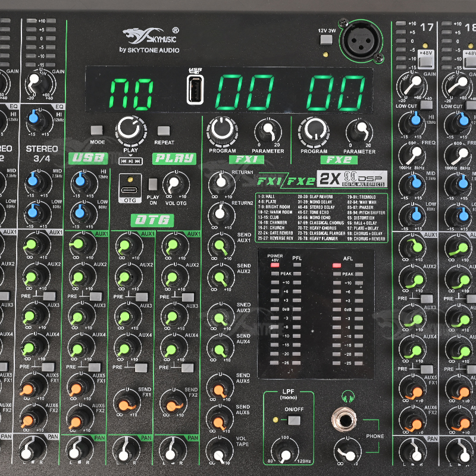This screenshot has width=476, height=476.
Task: Enable +48V phantom power on channel 17
Action: pos(425,55)
